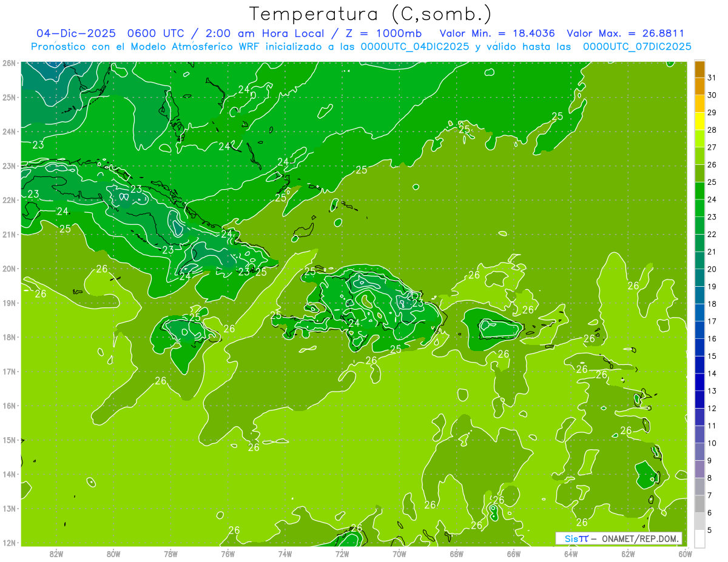Viewport: 728px width, 562px height.
Task: Click the '60W' longitude axis label
Action: tap(686, 553)
